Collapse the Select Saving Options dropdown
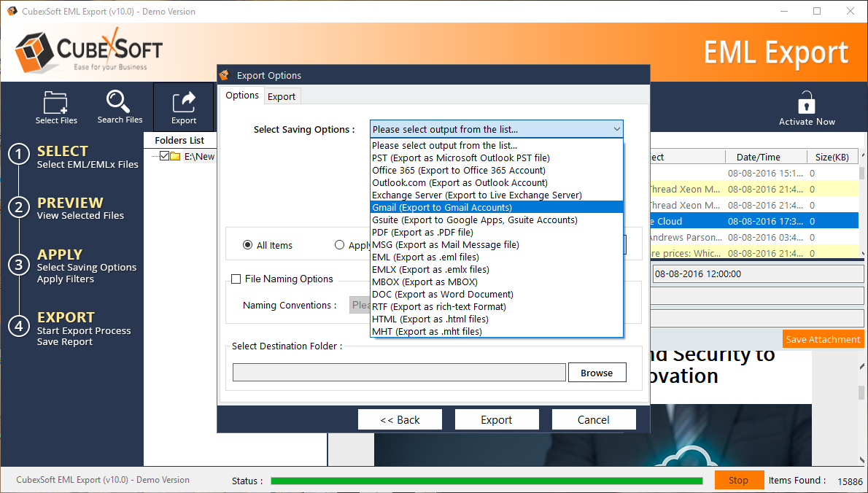The width and height of the screenshot is (868, 493). point(616,129)
